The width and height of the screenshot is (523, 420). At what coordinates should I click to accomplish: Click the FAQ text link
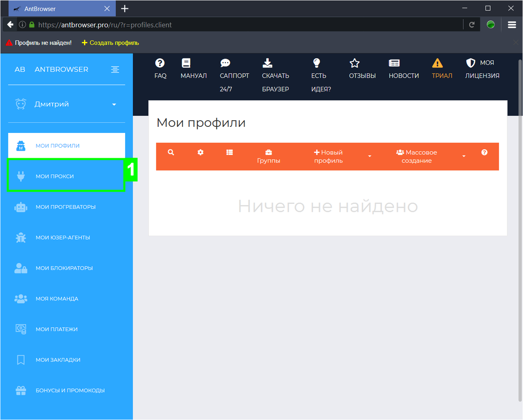[160, 75]
